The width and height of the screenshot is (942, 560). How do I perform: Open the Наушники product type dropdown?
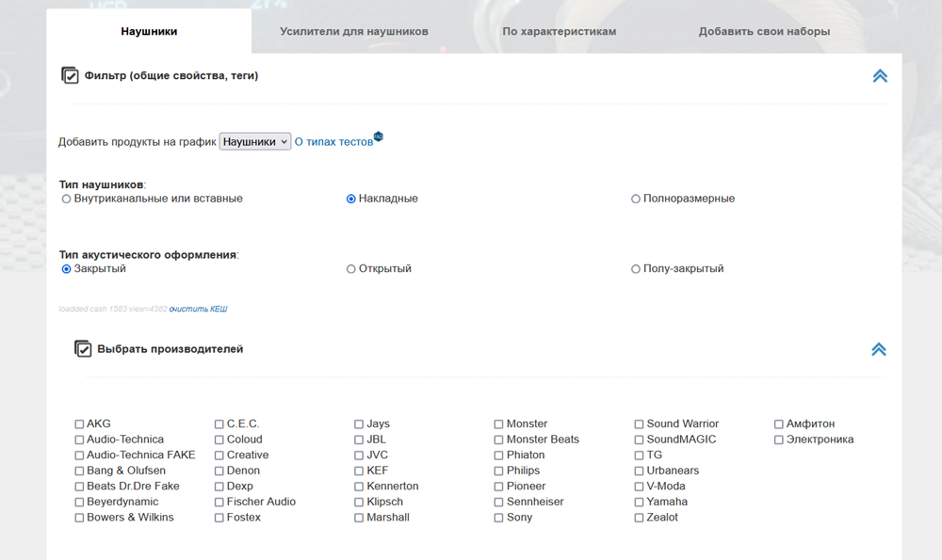[254, 142]
